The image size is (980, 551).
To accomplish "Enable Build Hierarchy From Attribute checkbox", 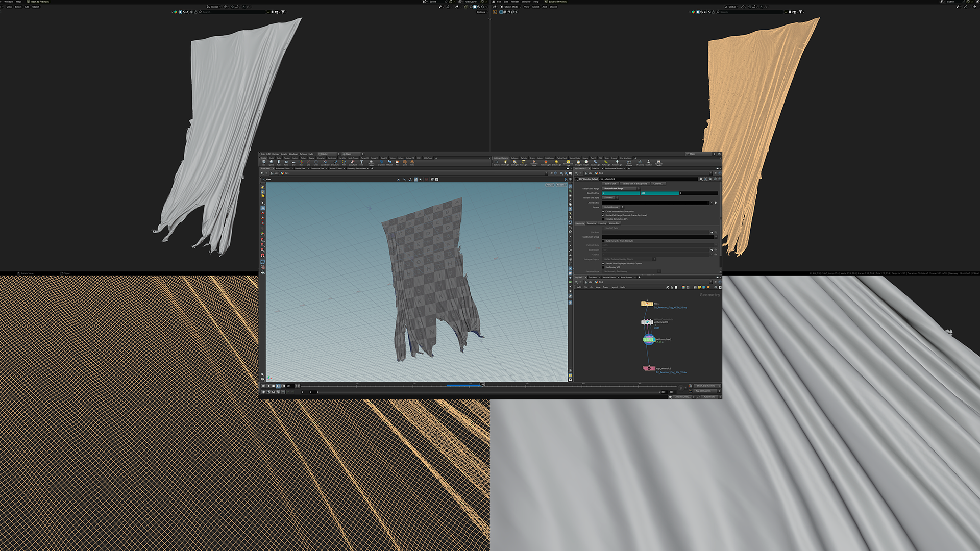I will pos(603,241).
